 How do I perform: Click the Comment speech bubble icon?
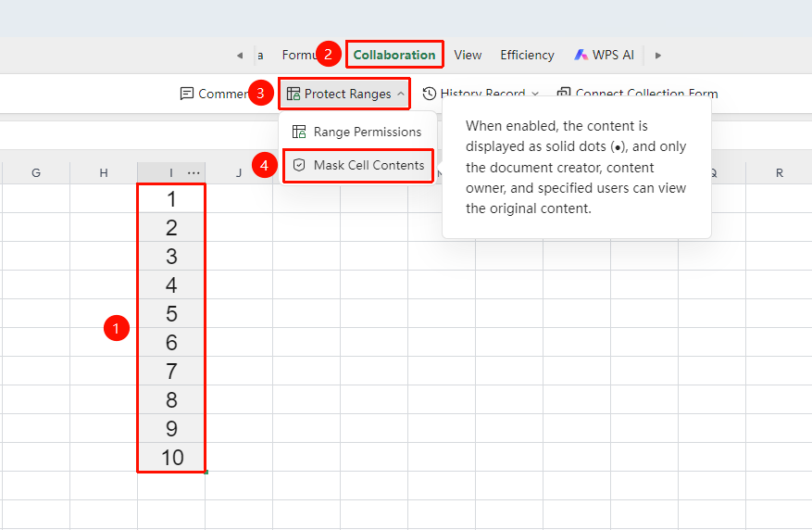point(186,94)
